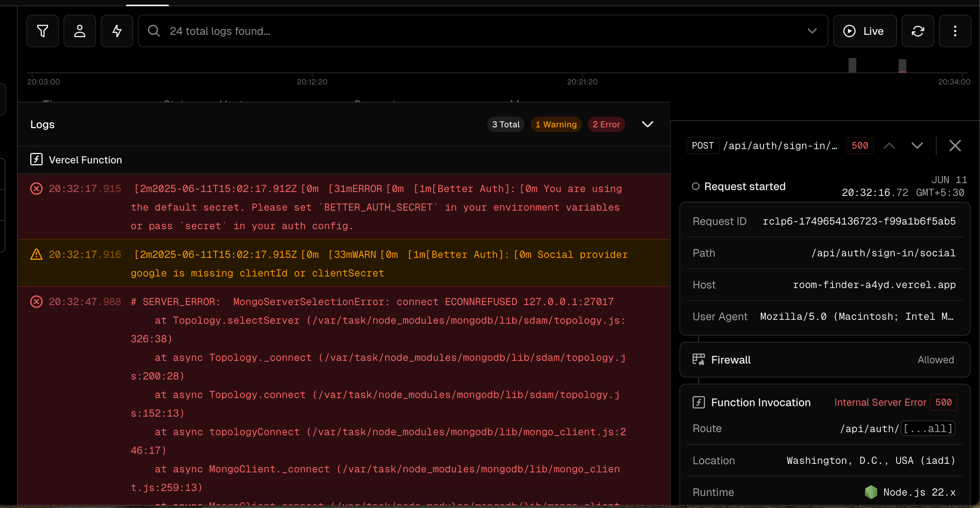The image size is (980, 508).
Task: Collapse the Logs panel chevron
Action: 648,124
